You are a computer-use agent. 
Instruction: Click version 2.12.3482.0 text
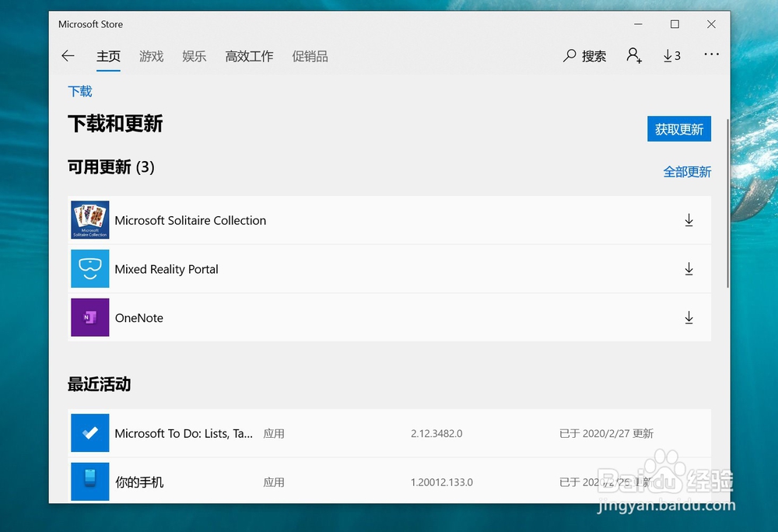[x=436, y=433]
